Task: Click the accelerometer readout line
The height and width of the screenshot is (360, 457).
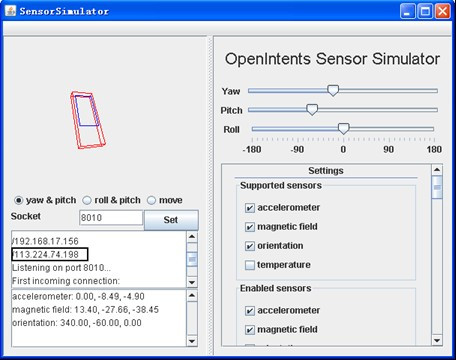Action: 78,296
